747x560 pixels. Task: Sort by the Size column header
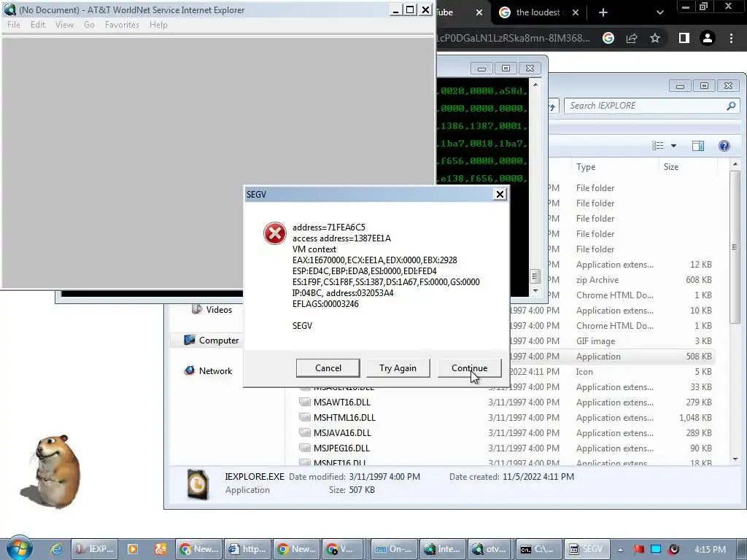[x=671, y=167]
